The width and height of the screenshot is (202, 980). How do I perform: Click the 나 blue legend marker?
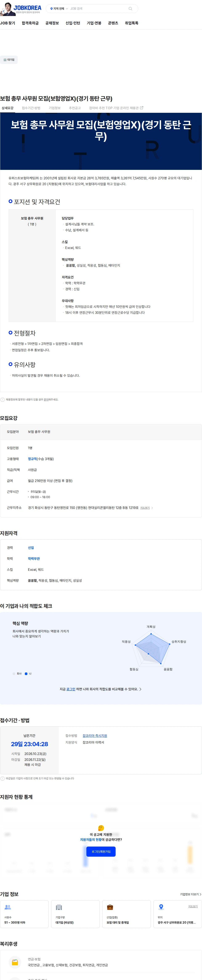26,673
